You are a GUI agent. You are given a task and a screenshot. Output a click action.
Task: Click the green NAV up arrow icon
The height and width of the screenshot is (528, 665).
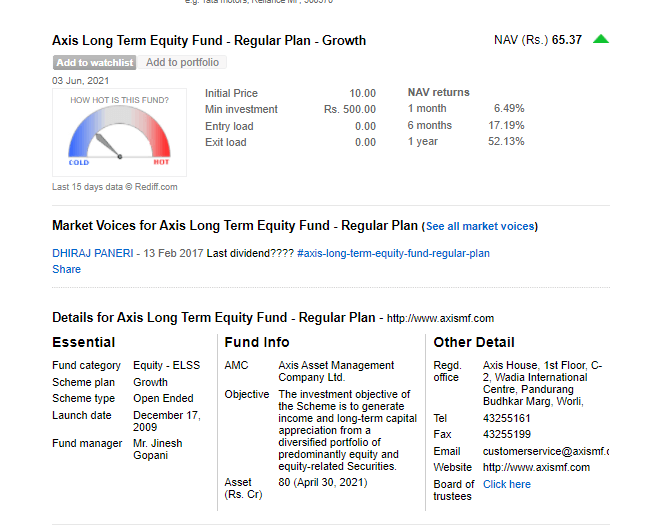tap(601, 39)
